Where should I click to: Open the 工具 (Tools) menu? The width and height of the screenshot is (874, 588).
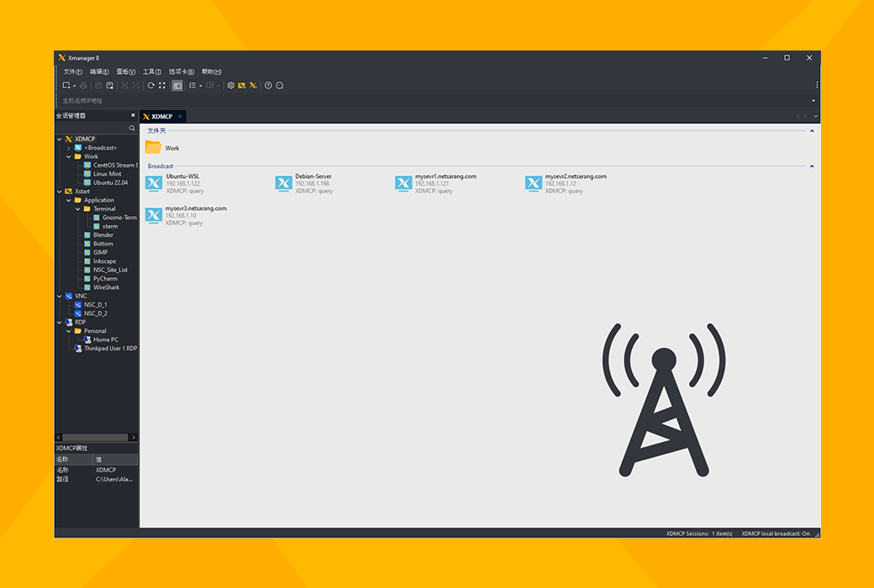[151, 71]
